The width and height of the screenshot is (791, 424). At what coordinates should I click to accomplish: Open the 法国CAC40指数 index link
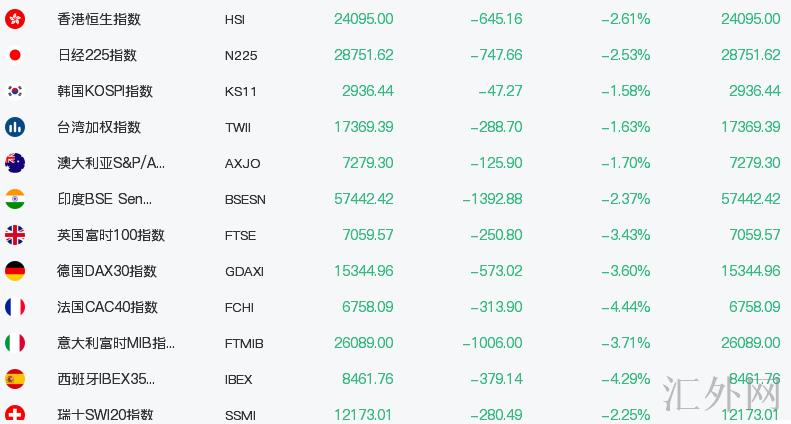click(107, 307)
